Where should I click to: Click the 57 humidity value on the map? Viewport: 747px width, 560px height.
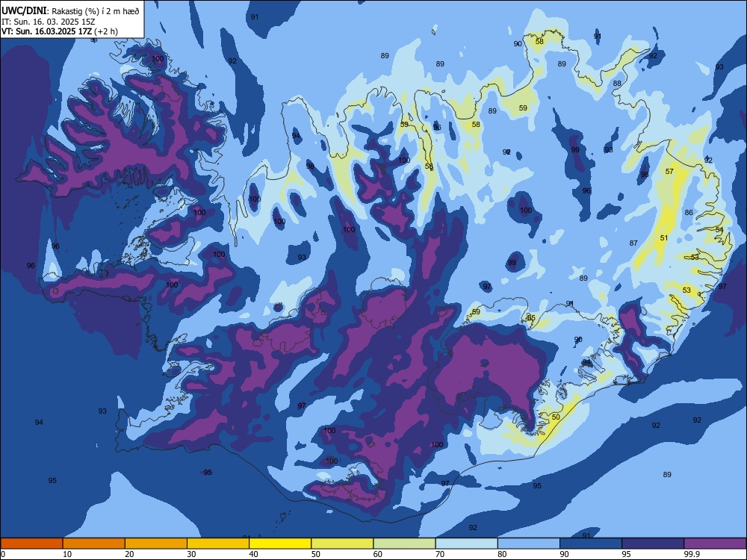point(669,172)
